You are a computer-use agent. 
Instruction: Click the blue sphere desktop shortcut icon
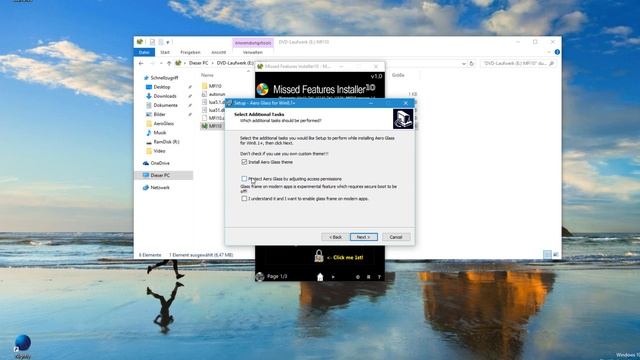[22, 343]
